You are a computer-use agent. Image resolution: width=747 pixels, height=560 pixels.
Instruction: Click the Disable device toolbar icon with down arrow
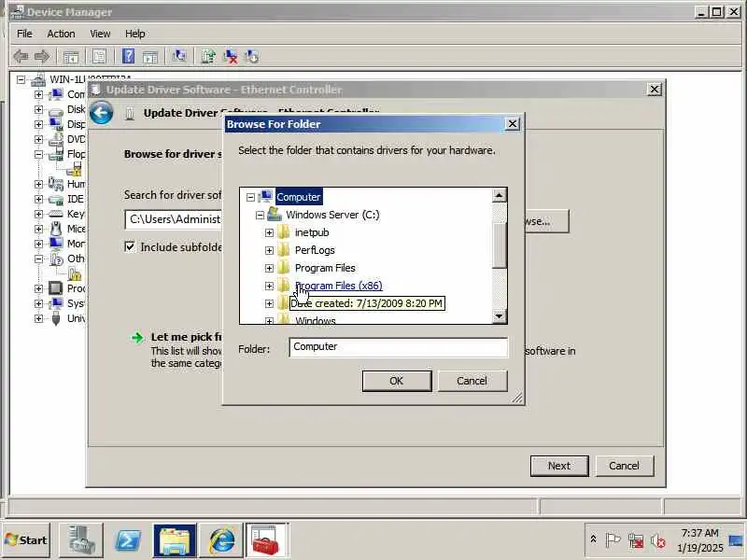pos(251,56)
